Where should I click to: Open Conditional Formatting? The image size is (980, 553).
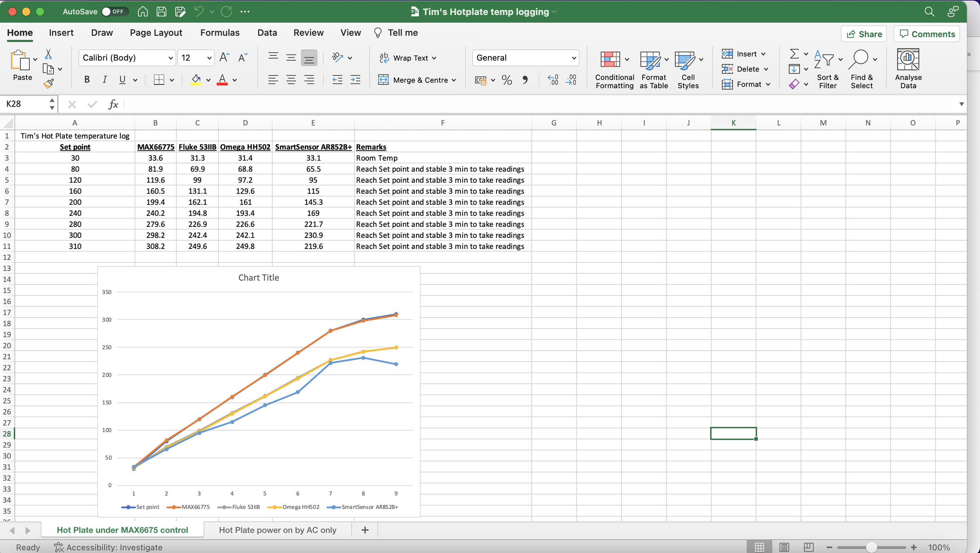[610, 60]
